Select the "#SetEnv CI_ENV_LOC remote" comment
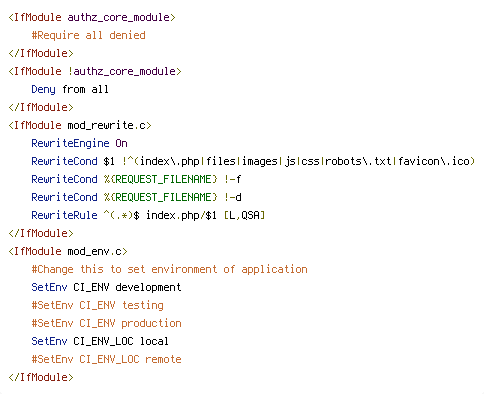 106,359
